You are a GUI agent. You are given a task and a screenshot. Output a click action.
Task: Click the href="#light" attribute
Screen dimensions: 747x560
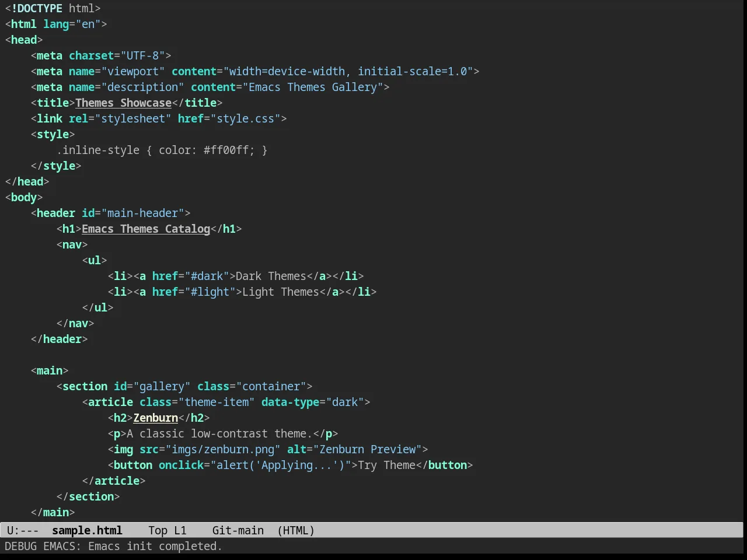tap(194, 292)
